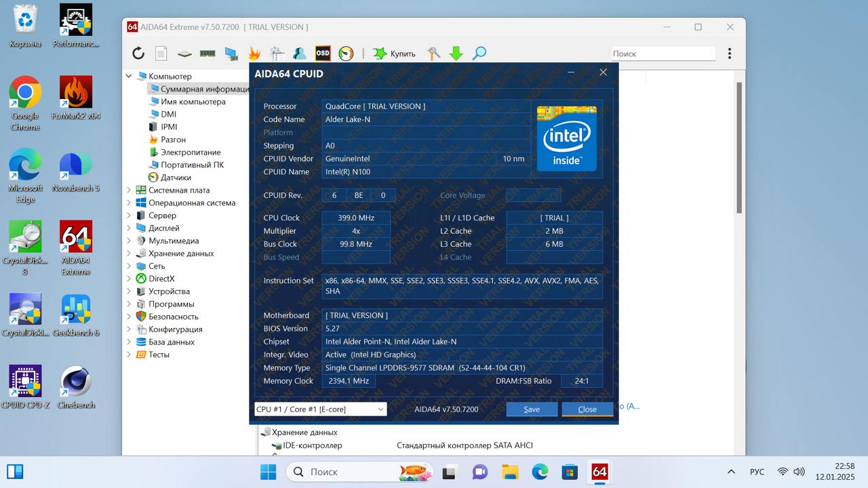The width and height of the screenshot is (868, 488).
Task: Select Безопасность in the tree
Action: [174, 317]
